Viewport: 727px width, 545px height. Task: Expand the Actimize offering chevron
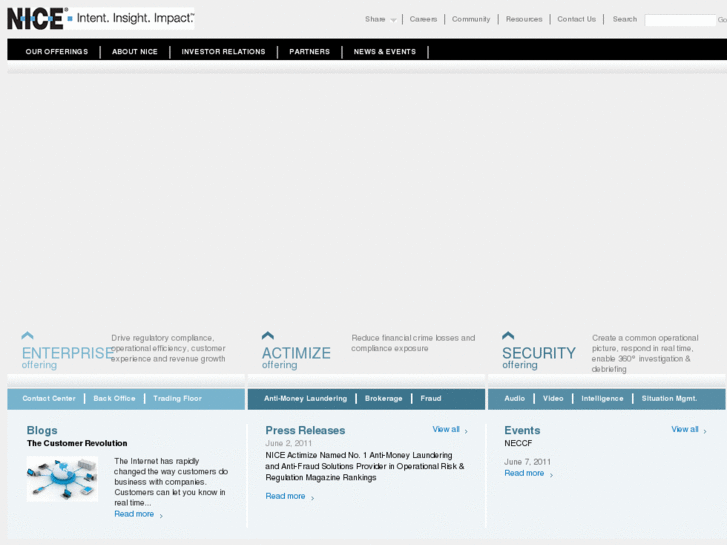click(268, 335)
